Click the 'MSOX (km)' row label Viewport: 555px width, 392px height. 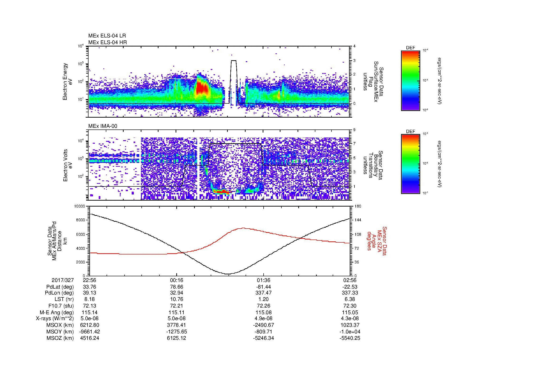pos(60,325)
